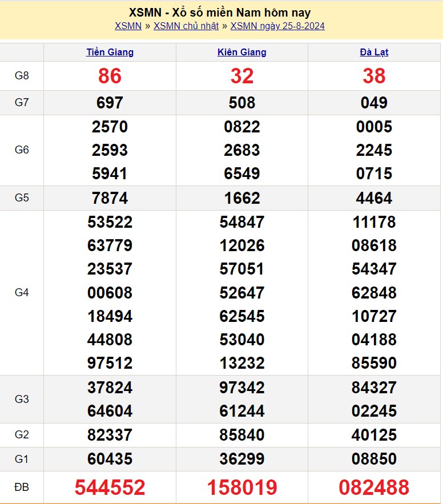The height and width of the screenshot is (504, 443).
Task: Click the G8 row label
Action: [x=22, y=75]
